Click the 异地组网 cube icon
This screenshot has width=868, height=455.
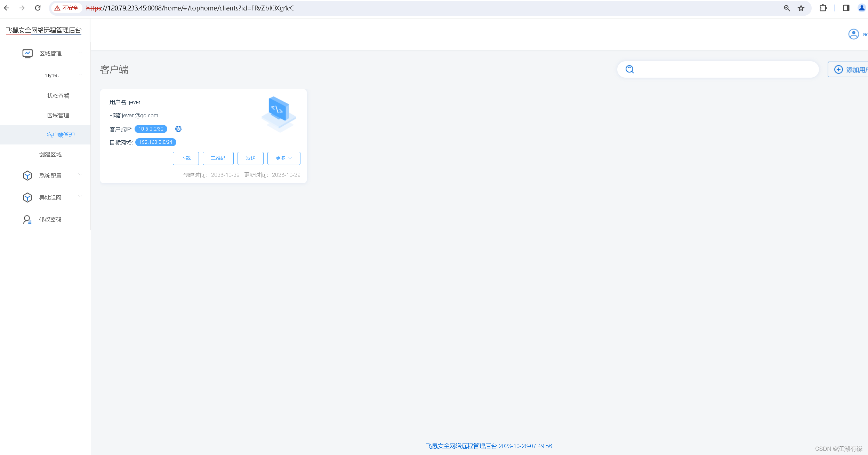tap(27, 197)
